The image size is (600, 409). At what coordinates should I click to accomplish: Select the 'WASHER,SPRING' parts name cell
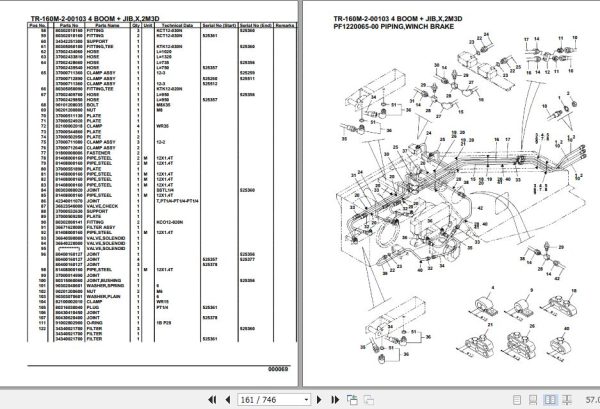pos(105,285)
